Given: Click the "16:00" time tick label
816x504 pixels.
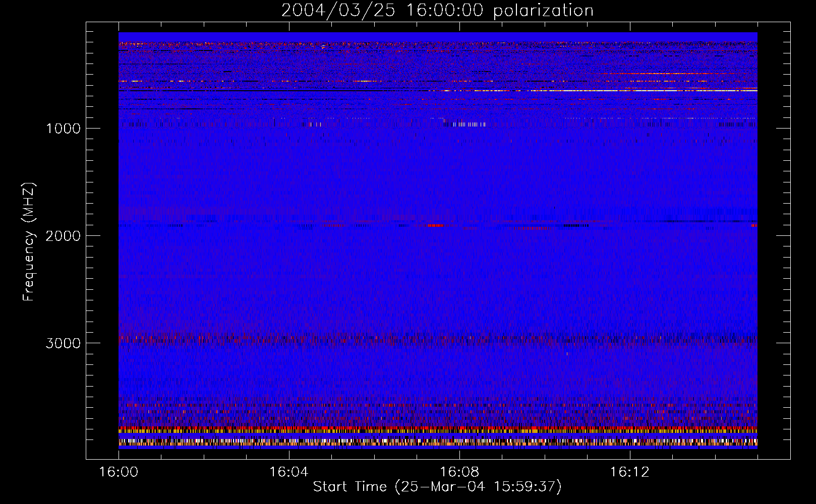Looking at the screenshot, I should pos(119,472).
